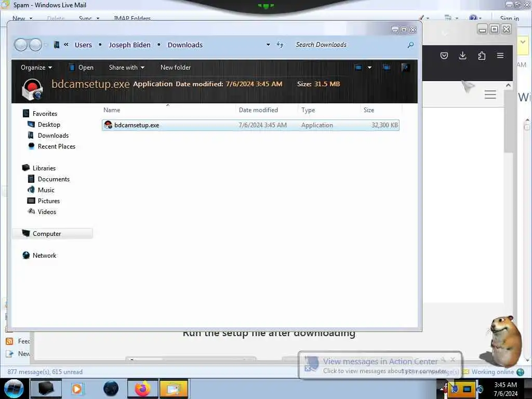Open the view options dropdown arrow
The height and width of the screenshot is (399, 532).
tap(369, 67)
